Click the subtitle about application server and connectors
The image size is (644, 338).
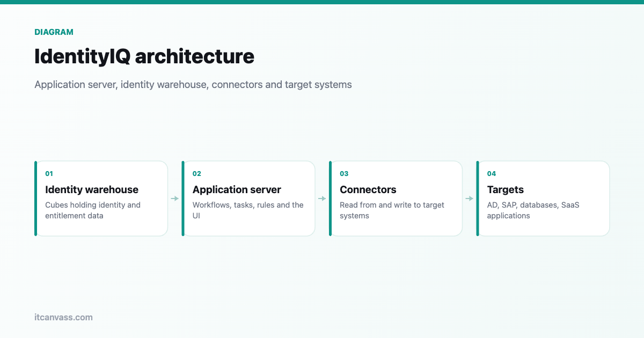pyautogui.click(x=193, y=84)
